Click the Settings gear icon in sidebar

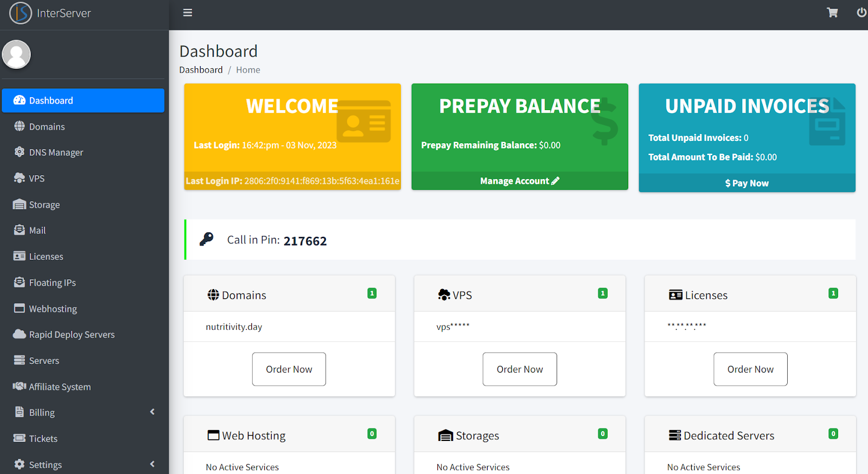coord(20,464)
